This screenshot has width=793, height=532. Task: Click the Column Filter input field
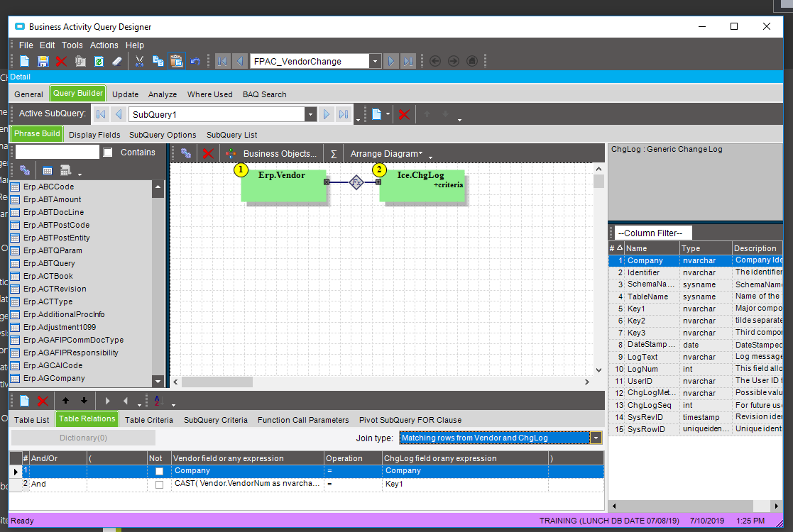(653, 233)
